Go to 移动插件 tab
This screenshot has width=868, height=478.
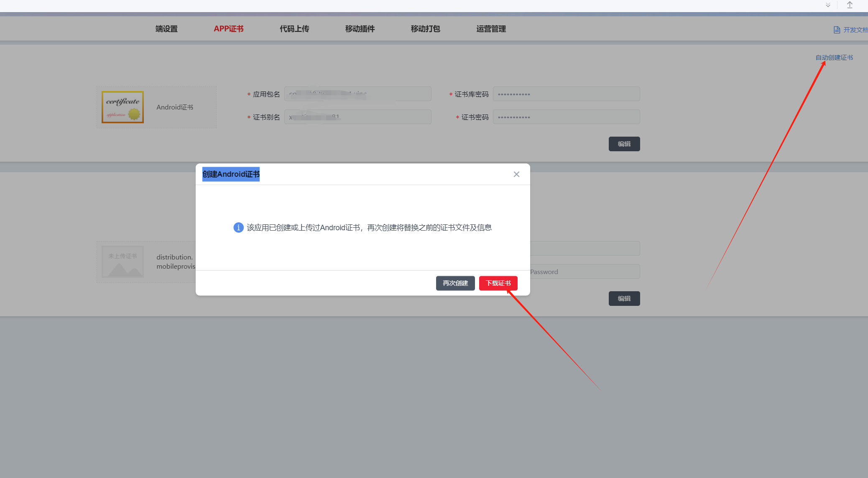click(360, 29)
